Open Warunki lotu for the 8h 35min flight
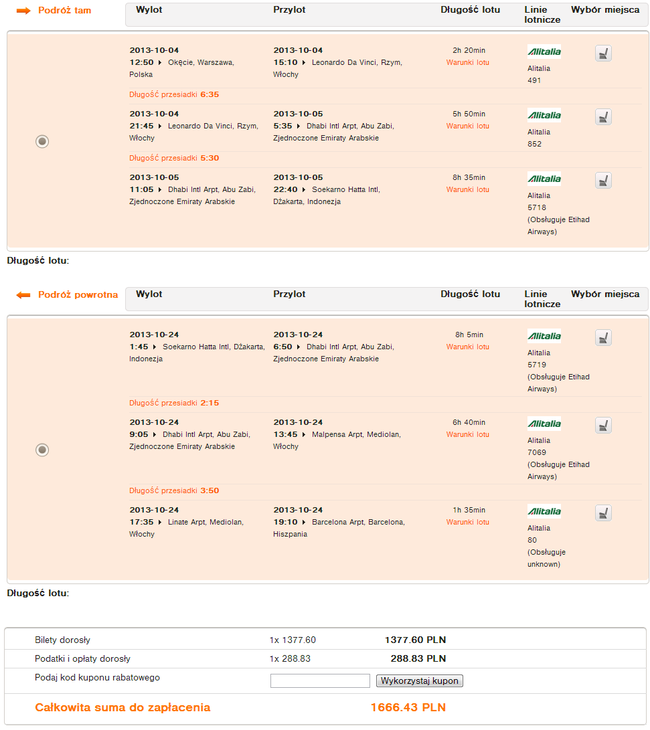Screen dimensions: 650x730 tap(467, 189)
